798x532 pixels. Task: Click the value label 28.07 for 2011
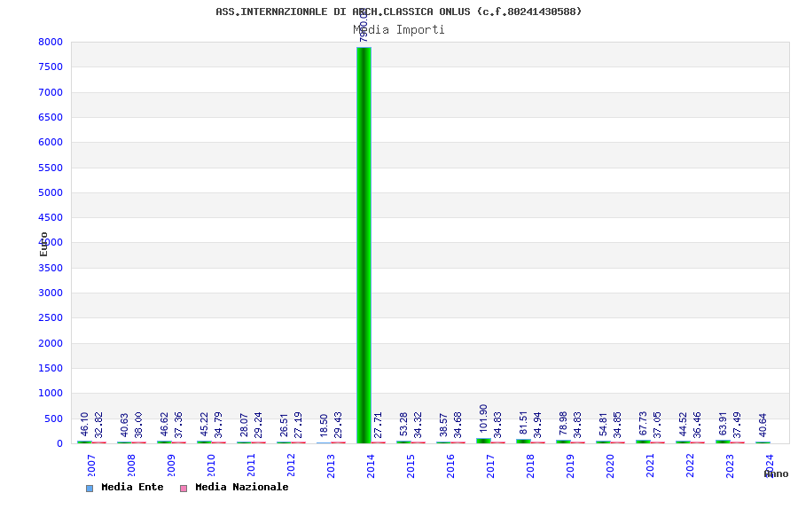[244, 425]
